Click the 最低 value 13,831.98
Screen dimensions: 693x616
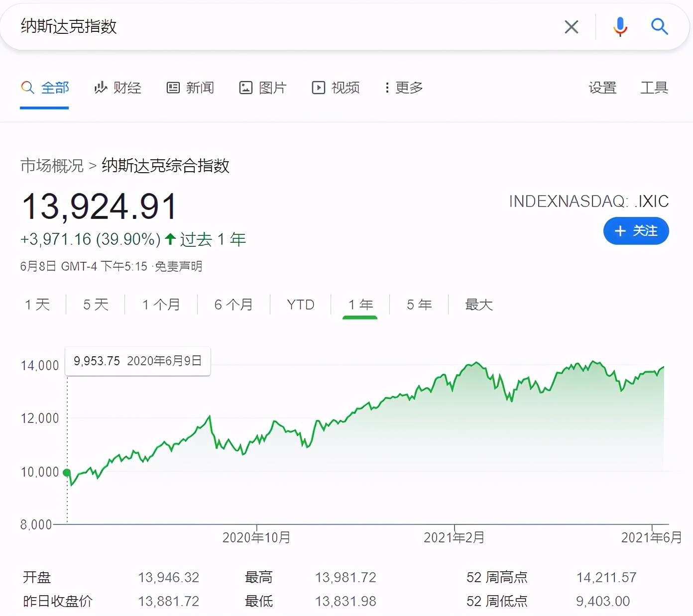(346, 602)
